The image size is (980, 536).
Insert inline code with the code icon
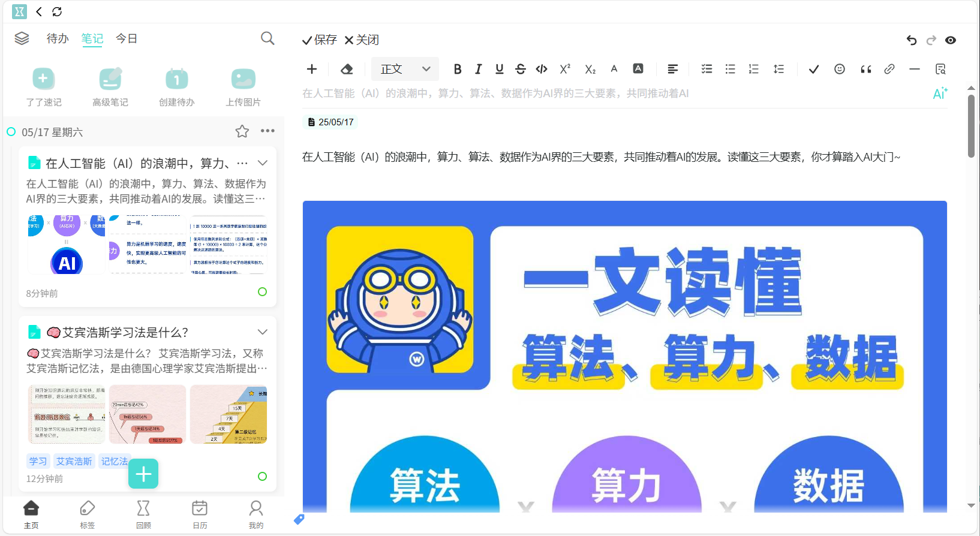coord(542,69)
